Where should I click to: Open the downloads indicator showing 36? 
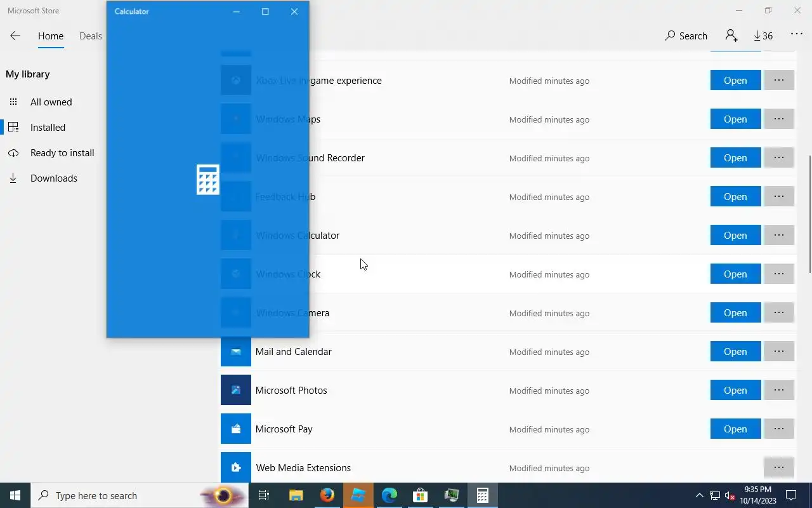763,36
